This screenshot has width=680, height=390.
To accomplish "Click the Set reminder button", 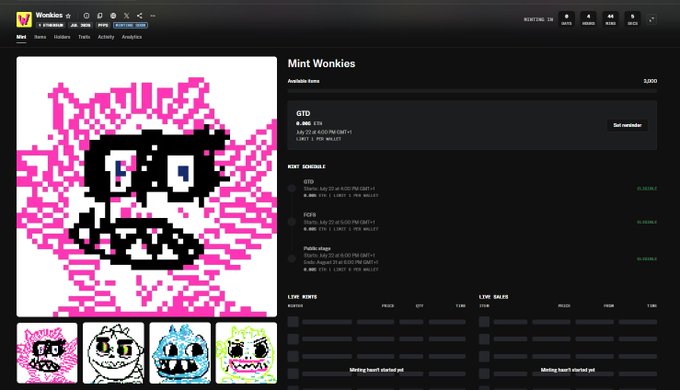I will tap(627, 125).
